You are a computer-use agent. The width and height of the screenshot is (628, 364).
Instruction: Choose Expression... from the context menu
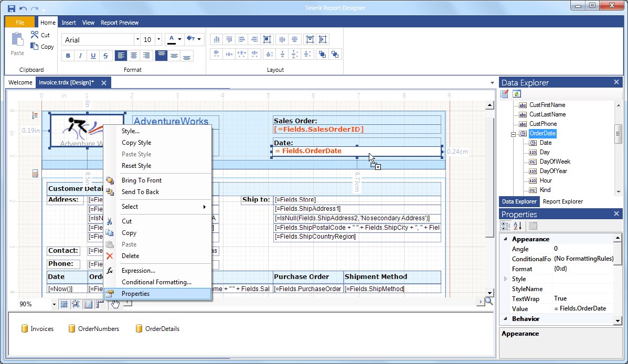click(x=157, y=271)
